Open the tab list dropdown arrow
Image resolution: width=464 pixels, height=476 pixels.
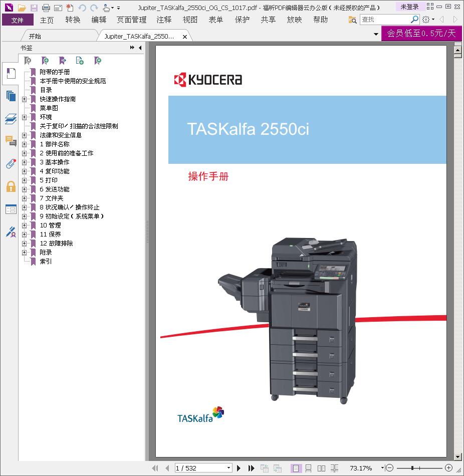(376, 34)
